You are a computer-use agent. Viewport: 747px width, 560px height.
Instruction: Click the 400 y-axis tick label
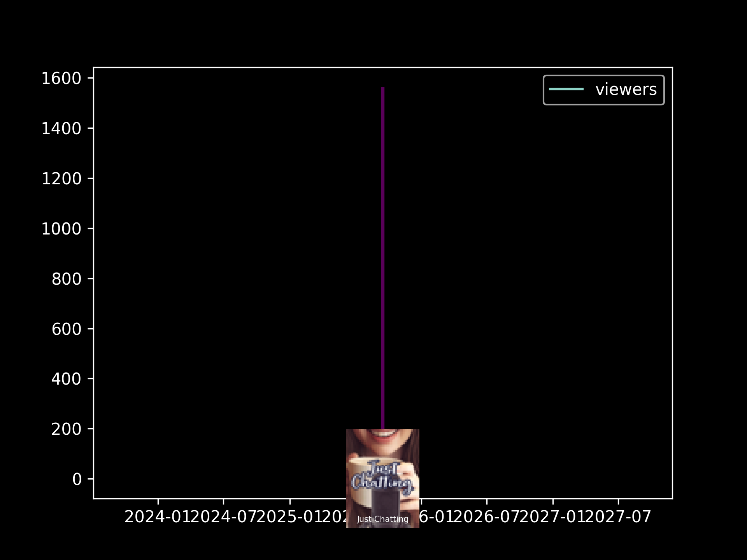(67, 379)
